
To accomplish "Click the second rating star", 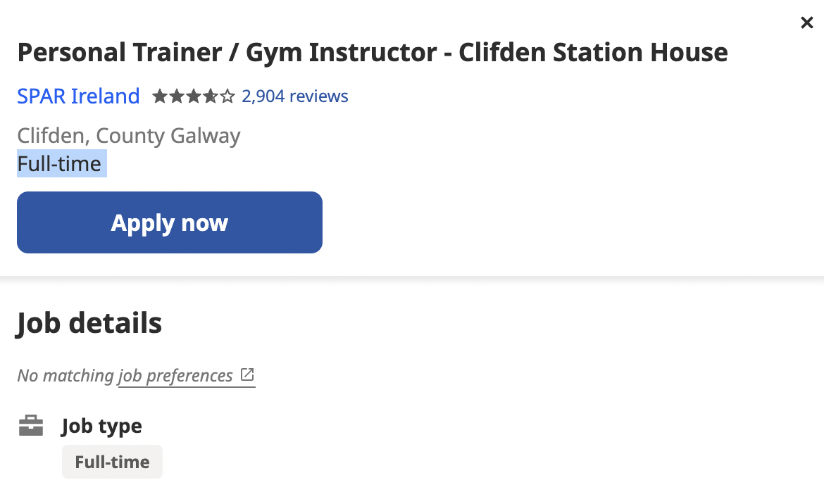I will point(176,96).
